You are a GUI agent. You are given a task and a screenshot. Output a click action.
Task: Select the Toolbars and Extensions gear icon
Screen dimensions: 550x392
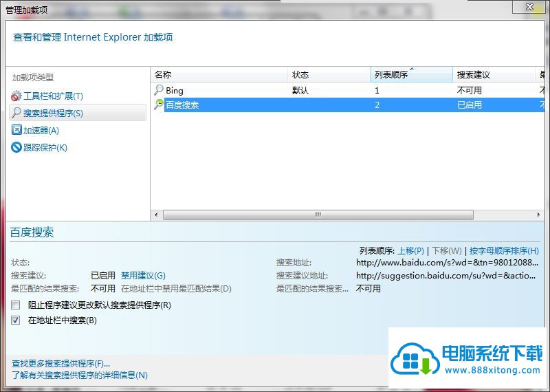[x=16, y=96]
